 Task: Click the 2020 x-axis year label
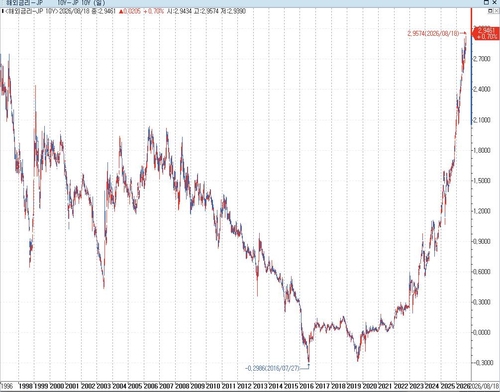coord(370,386)
